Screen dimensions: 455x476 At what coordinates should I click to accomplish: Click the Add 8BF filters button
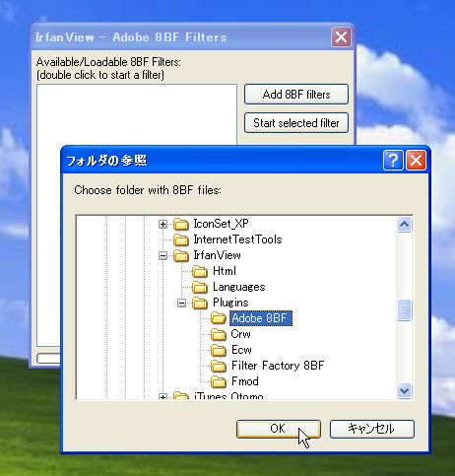point(296,95)
